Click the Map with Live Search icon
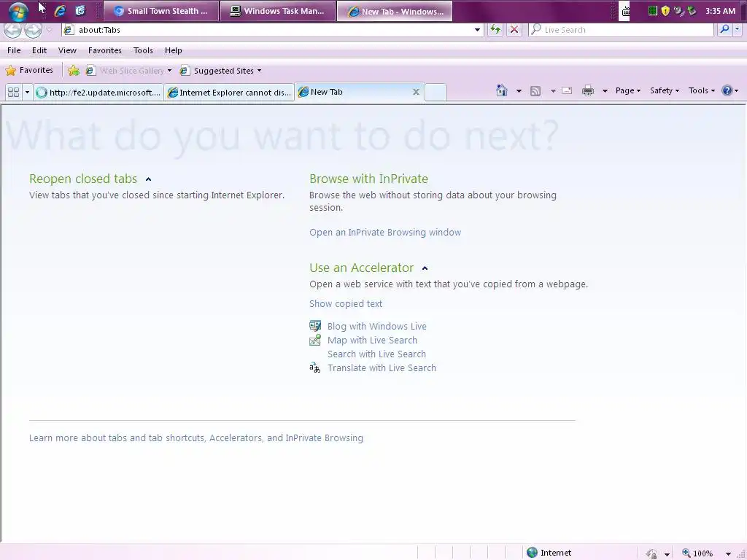 pyautogui.click(x=315, y=340)
